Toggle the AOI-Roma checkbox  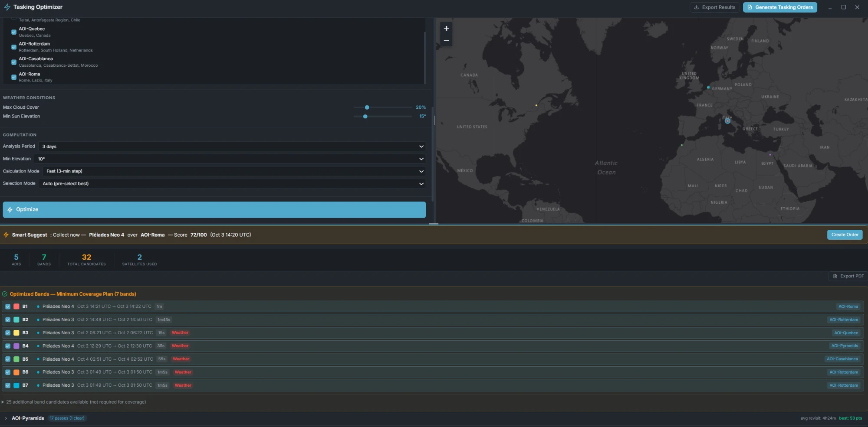click(x=14, y=77)
